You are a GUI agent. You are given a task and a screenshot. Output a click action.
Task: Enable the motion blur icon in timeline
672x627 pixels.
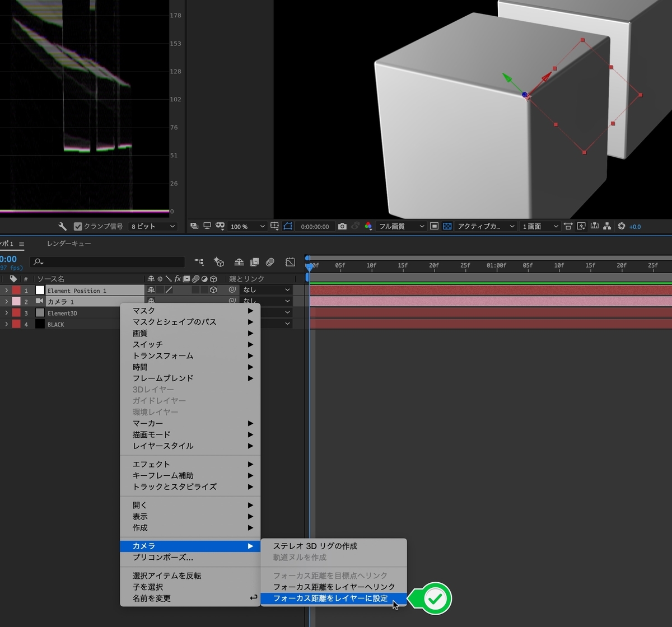[270, 261]
